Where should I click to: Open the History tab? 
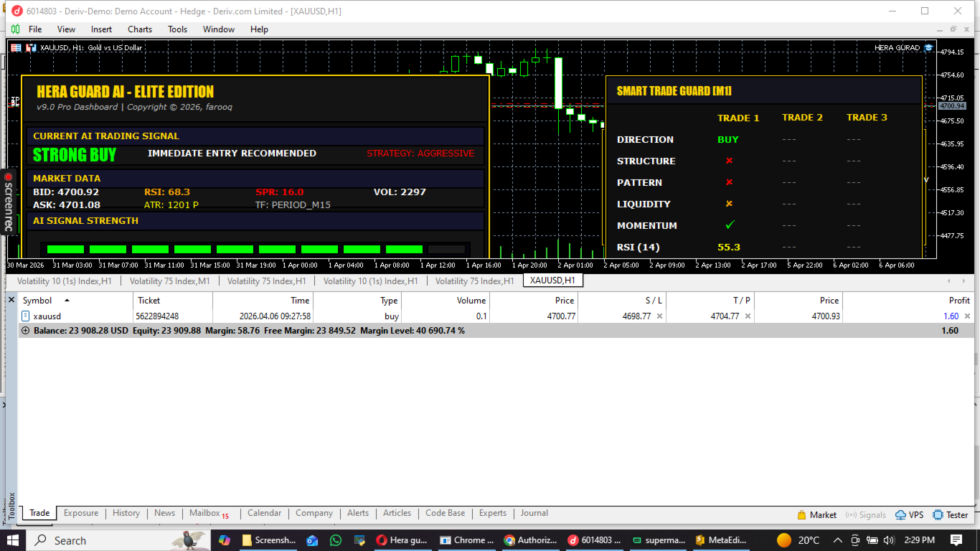pyautogui.click(x=126, y=513)
